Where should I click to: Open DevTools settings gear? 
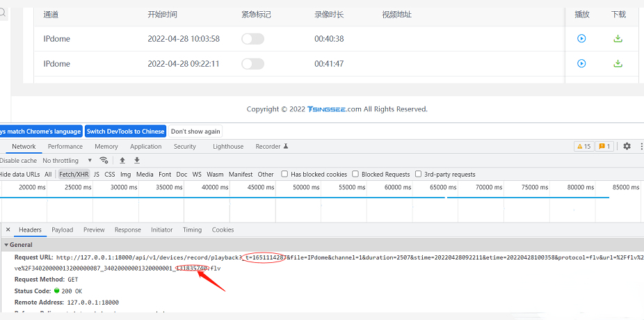627,146
